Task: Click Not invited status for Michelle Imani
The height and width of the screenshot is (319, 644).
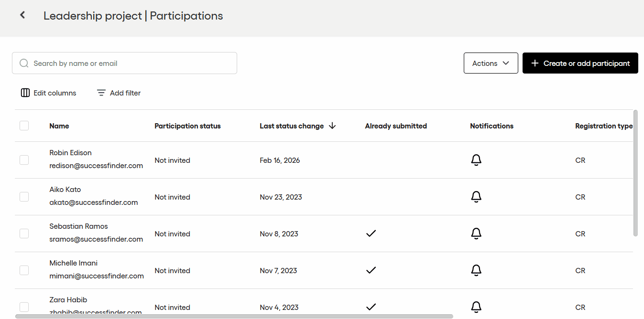Action: 172,271
